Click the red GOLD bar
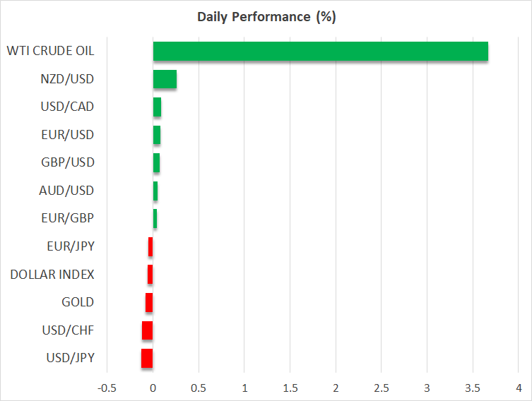 tap(149, 302)
